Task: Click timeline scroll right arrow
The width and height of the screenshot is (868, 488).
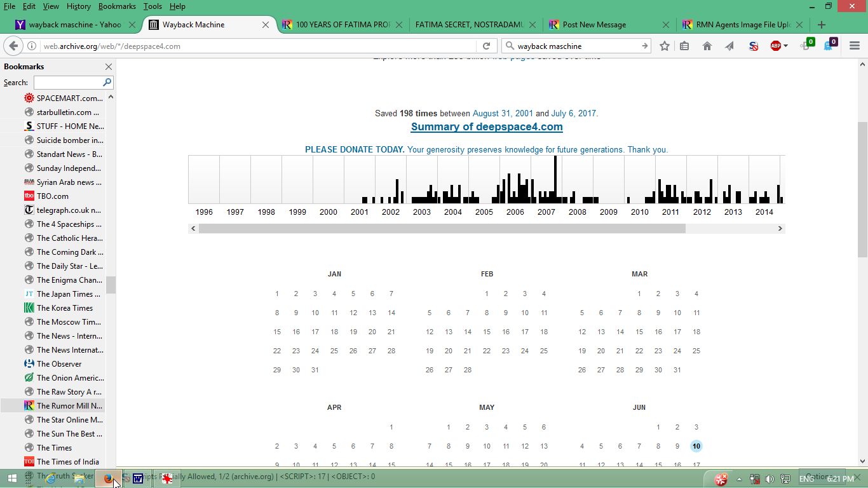Action: tap(780, 228)
